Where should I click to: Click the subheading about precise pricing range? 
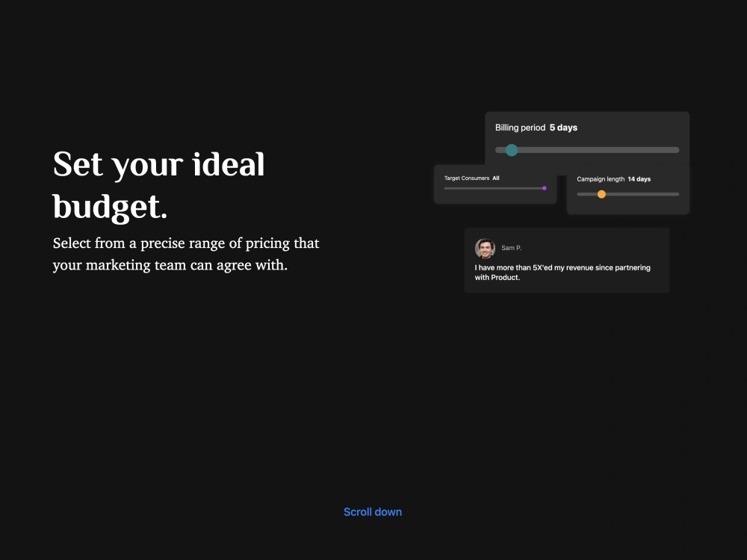click(x=186, y=254)
